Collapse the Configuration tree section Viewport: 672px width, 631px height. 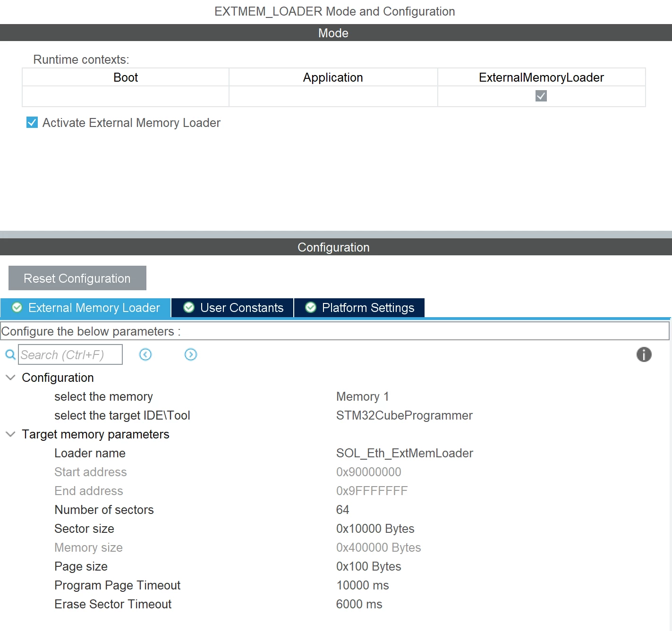pyautogui.click(x=10, y=378)
